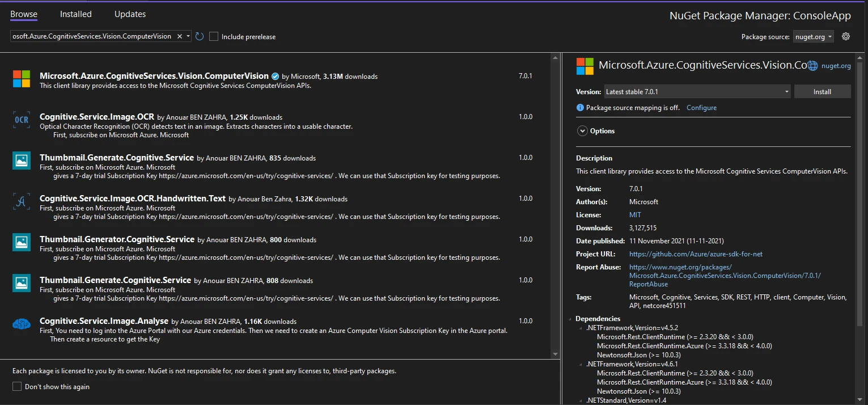Open the Version dropdown showing Latest stable 7.0.1

pyautogui.click(x=697, y=91)
